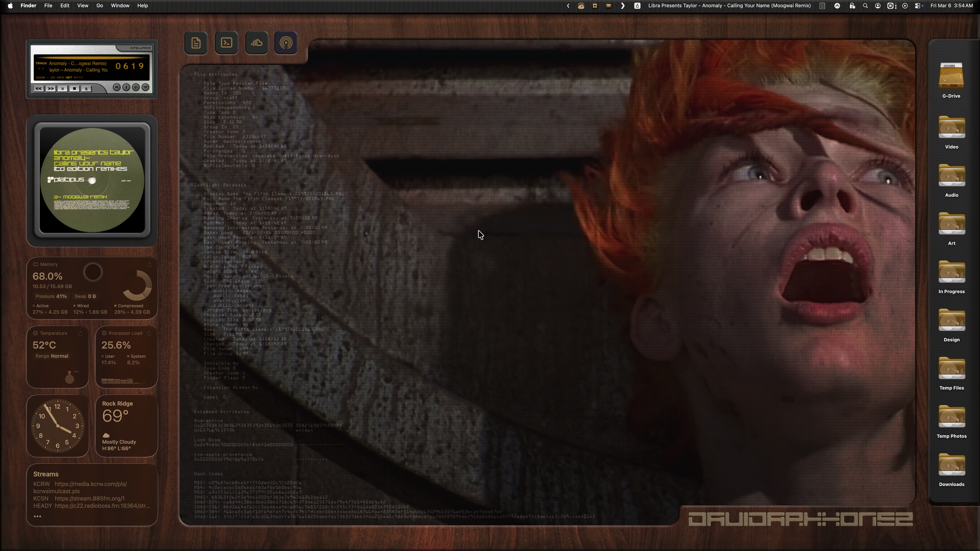
Task: Refresh the Temperature widget
Action: click(80, 333)
